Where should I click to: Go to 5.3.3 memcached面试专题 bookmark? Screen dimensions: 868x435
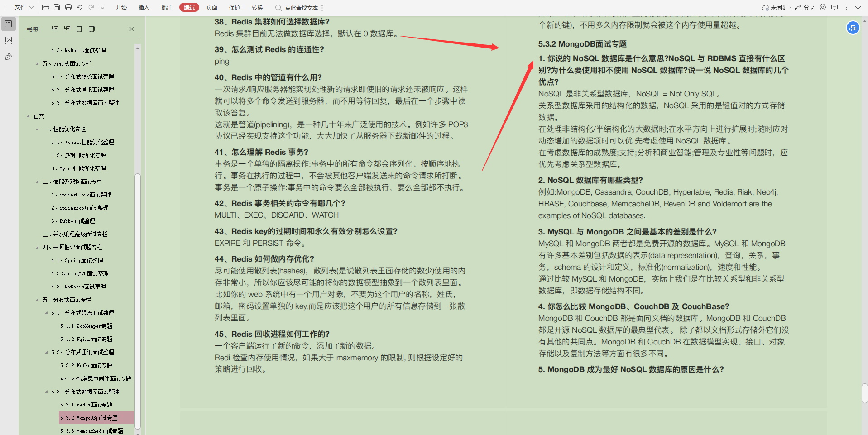(91, 431)
